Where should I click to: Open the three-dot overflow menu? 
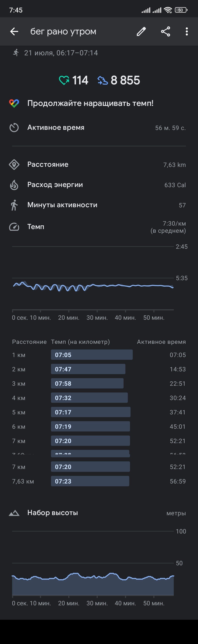click(x=187, y=31)
